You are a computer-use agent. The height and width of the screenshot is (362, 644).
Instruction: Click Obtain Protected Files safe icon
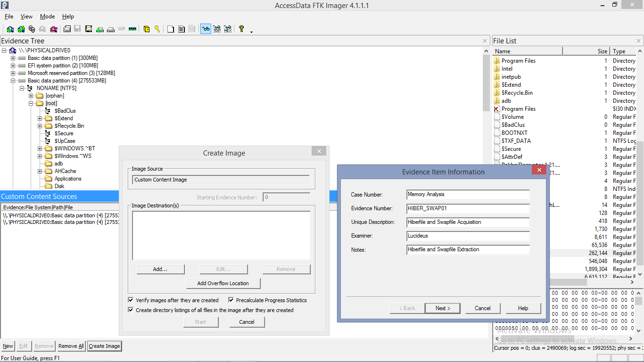coord(146,29)
